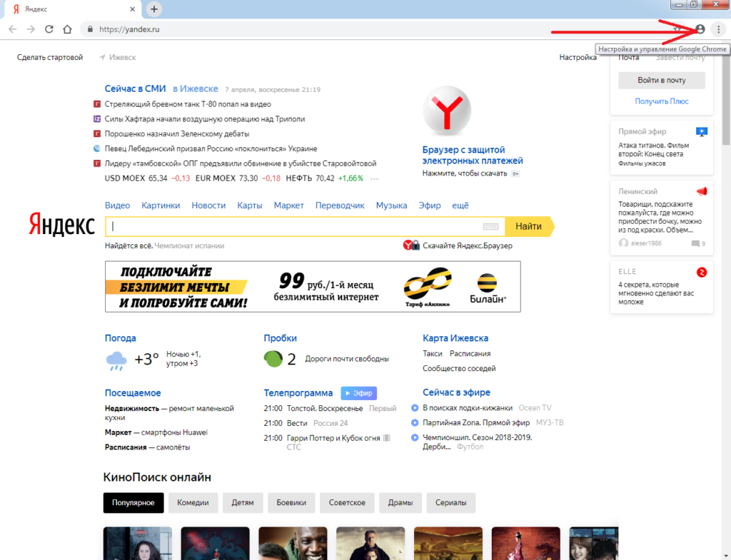Click the Прямой эфир TV screen icon
Viewport: 731px width, 560px height.
click(x=701, y=132)
